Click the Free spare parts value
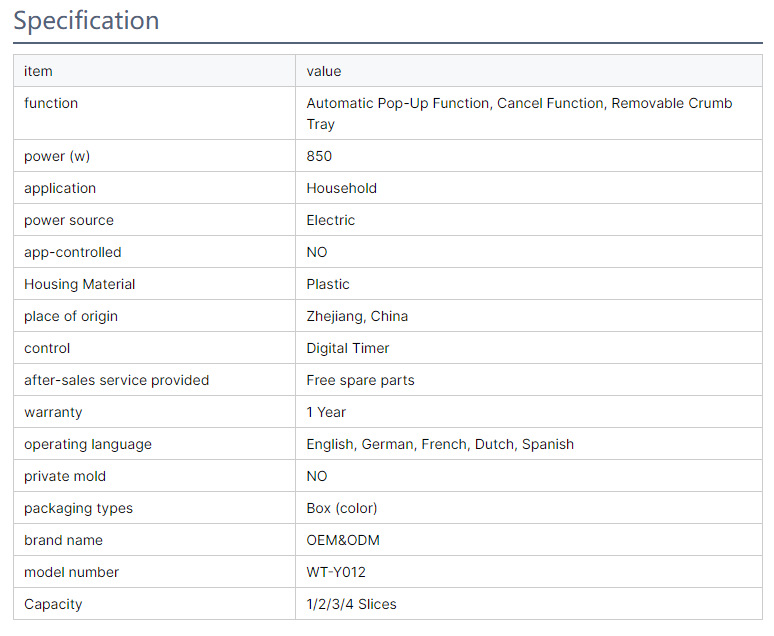 360,380
